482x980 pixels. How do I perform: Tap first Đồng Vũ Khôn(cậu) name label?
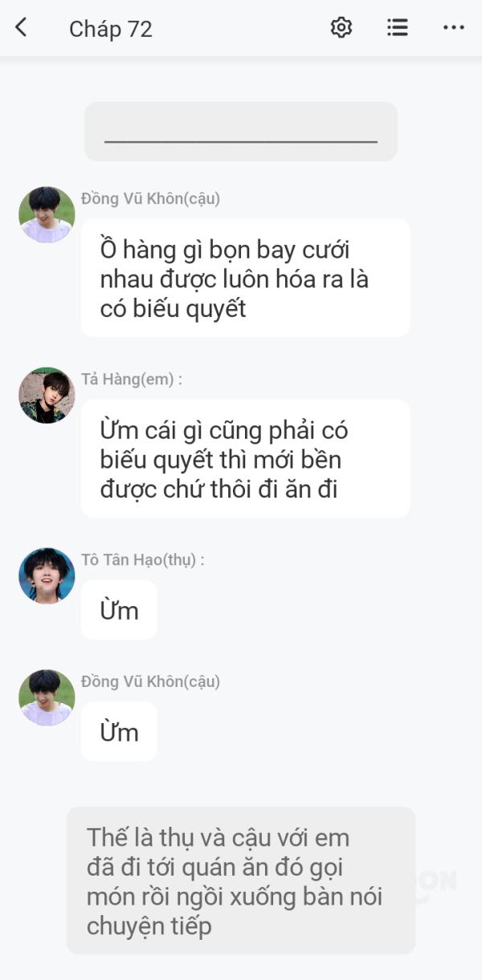point(150,199)
